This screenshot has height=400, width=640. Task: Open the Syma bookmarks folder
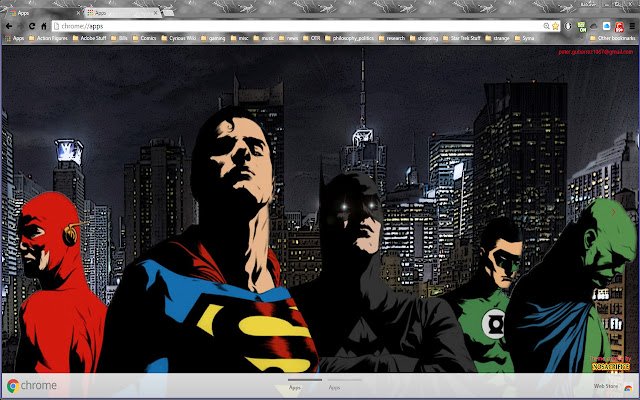pos(525,38)
